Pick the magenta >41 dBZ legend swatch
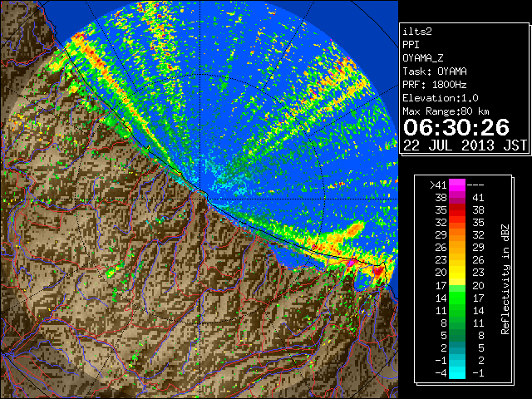 457,185
